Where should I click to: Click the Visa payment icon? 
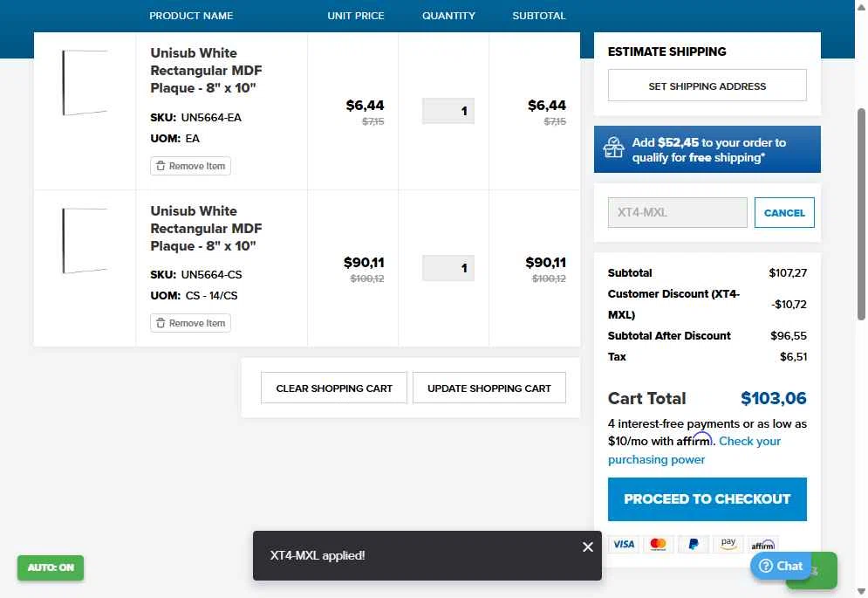(624, 544)
